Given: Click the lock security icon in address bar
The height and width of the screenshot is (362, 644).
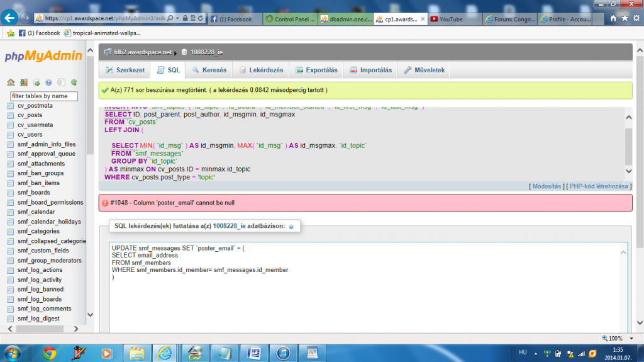Looking at the screenshot, I should pos(186,18).
